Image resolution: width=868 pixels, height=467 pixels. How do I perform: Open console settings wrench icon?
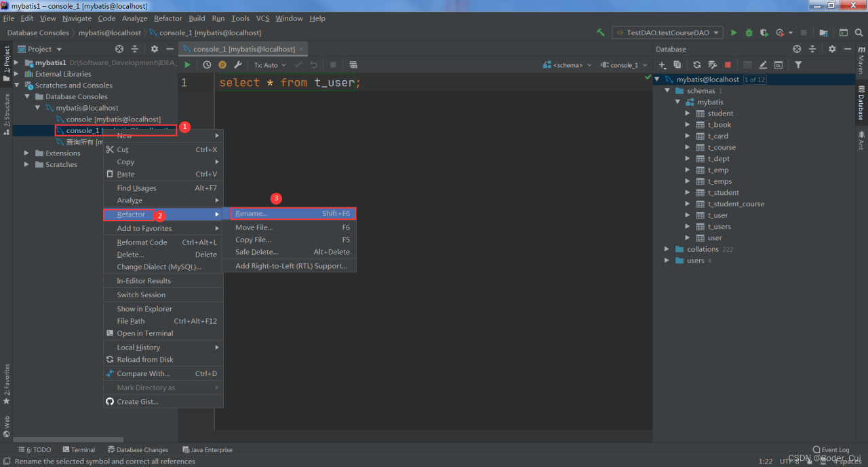click(x=238, y=65)
